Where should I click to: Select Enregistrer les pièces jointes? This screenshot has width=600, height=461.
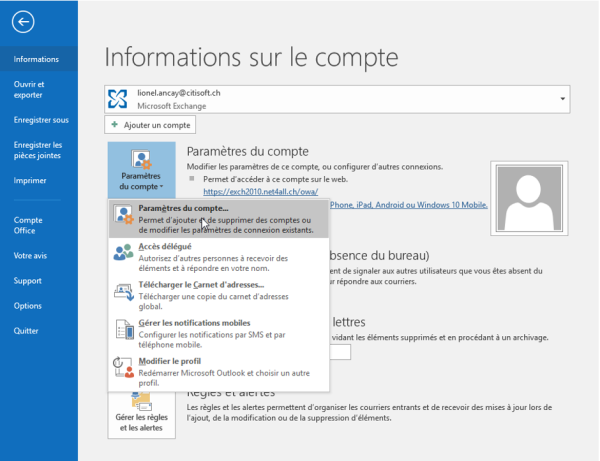39,150
